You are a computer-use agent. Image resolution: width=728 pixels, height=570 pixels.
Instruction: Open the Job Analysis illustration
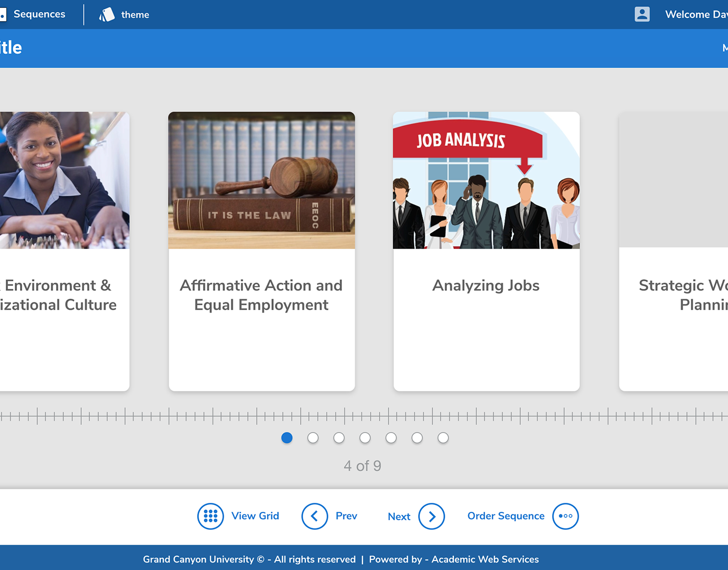tap(486, 180)
